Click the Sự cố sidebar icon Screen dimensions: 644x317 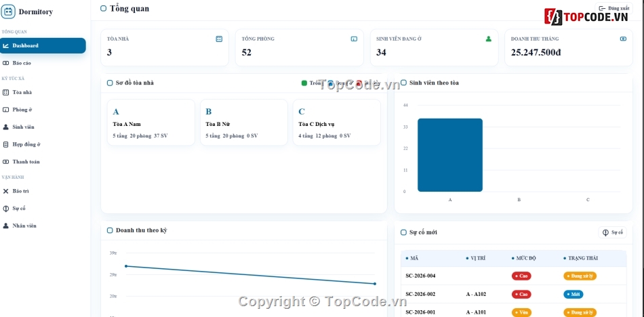click(5, 208)
